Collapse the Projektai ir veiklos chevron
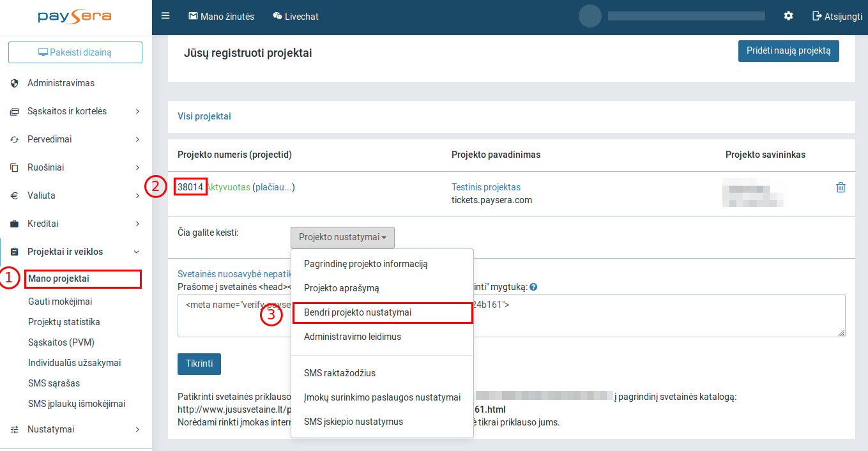This screenshot has height=451, width=868. 137,252
